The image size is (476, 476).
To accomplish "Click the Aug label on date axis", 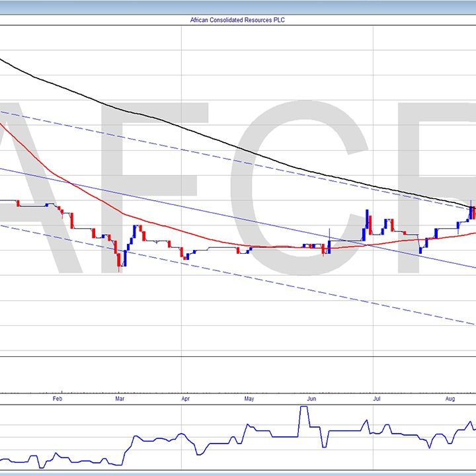I will [450, 399].
